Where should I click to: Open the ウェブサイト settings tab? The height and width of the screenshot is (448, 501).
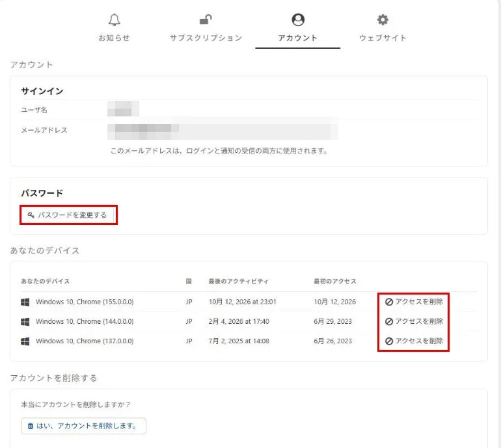(383, 28)
